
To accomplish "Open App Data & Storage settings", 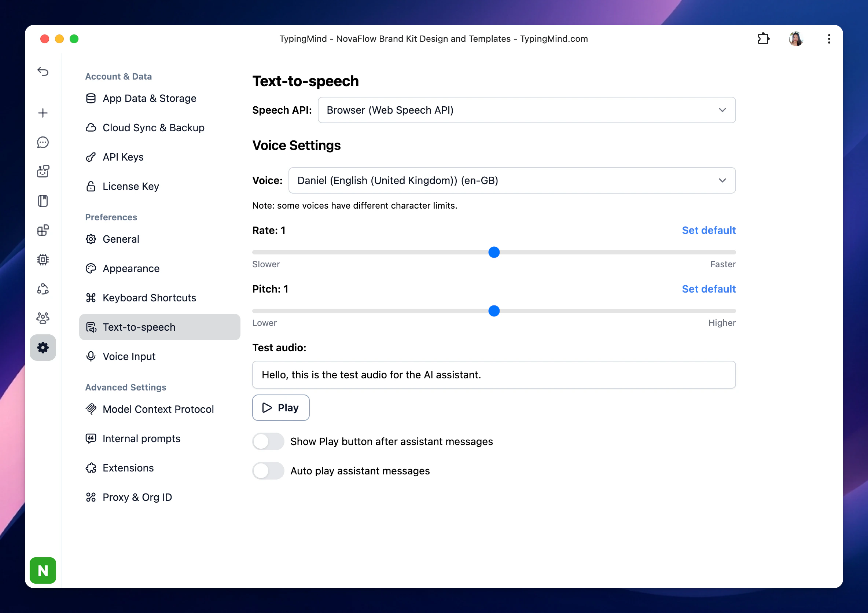I will [x=159, y=98].
